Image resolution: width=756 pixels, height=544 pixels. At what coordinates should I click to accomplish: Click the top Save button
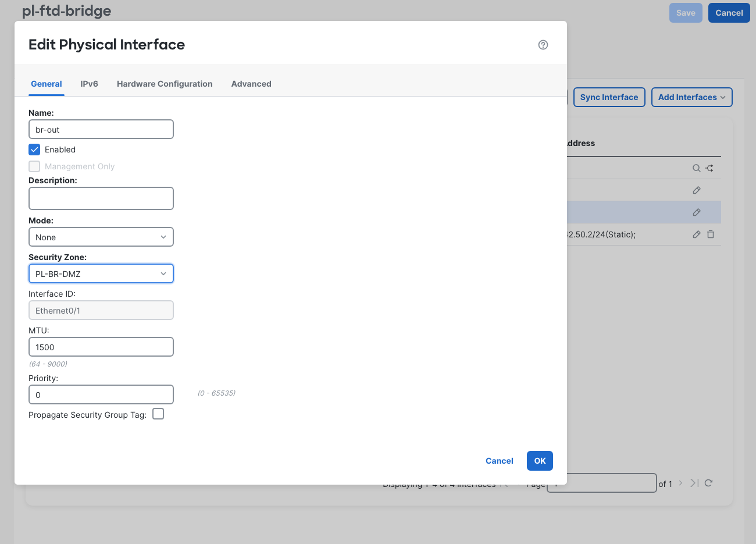[686, 13]
